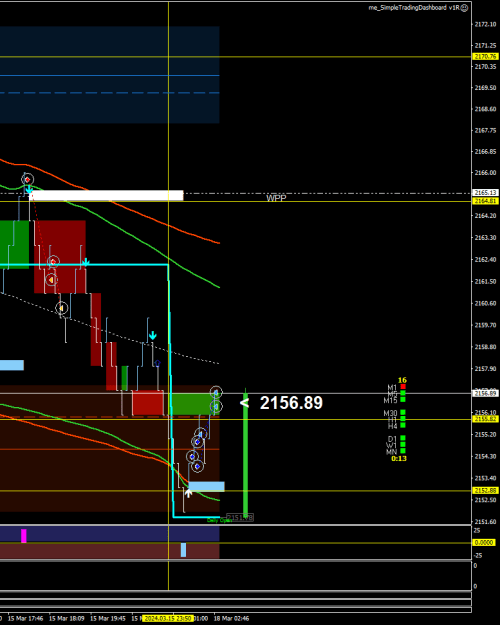Select the yellow 2024.03.15 23:50 date label
The width and height of the screenshot is (500, 625).
(x=167, y=618)
